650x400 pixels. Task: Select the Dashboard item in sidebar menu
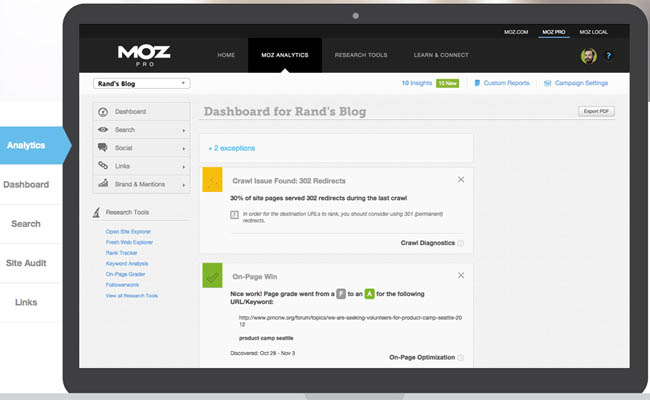(x=141, y=112)
